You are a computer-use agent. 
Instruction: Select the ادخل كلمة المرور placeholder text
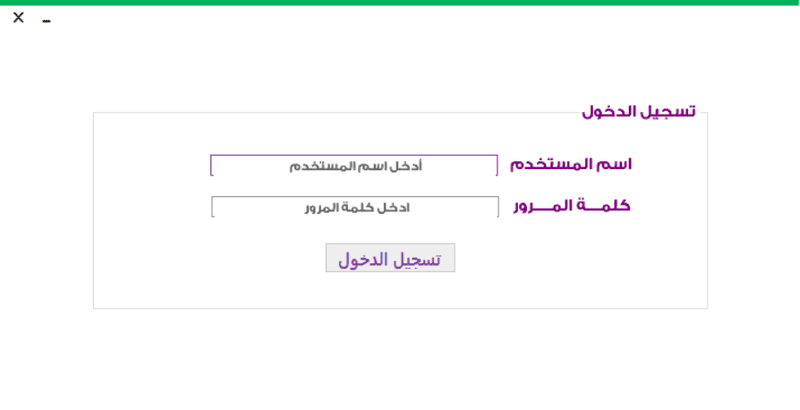357,208
